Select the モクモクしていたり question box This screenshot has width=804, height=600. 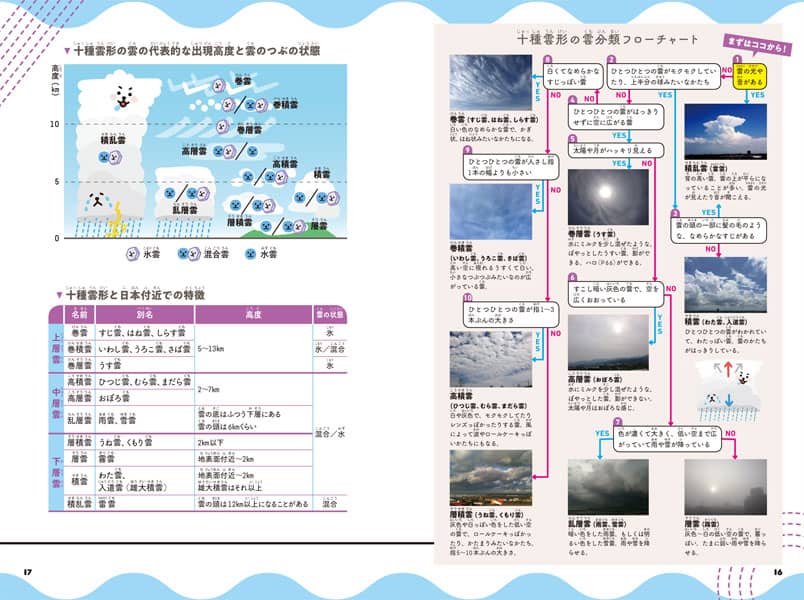(664, 76)
